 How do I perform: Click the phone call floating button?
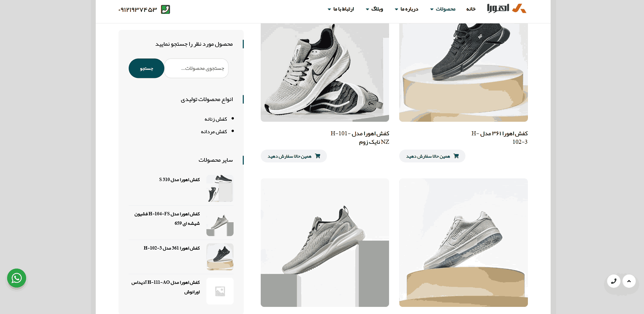click(613, 281)
